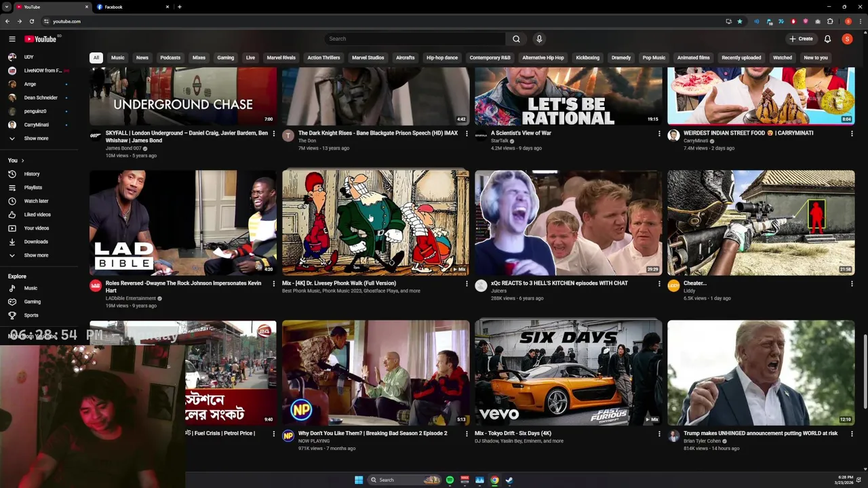Open Explore Music in sidebar
The width and height of the screenshot is (868, 488).
31,288
